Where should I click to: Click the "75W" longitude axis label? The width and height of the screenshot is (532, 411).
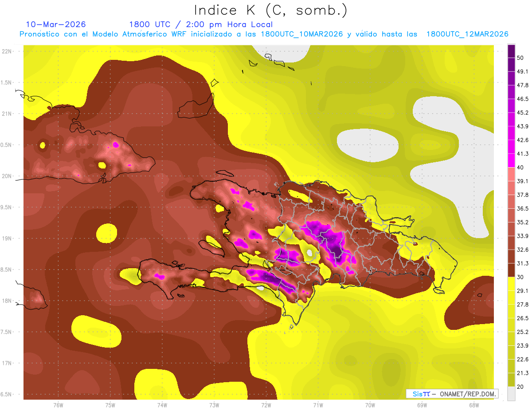click(110, 405)
